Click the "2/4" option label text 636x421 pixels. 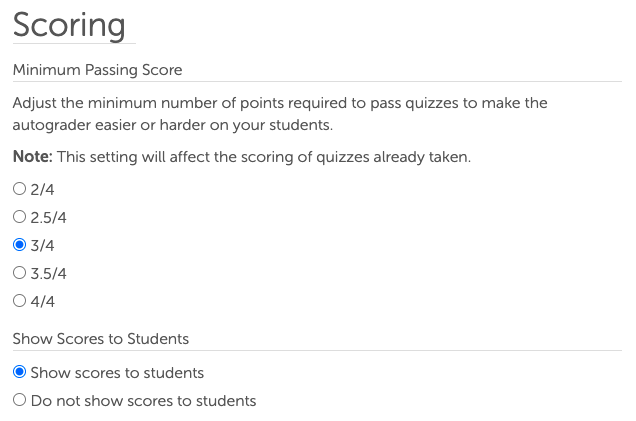coord(42,189)
